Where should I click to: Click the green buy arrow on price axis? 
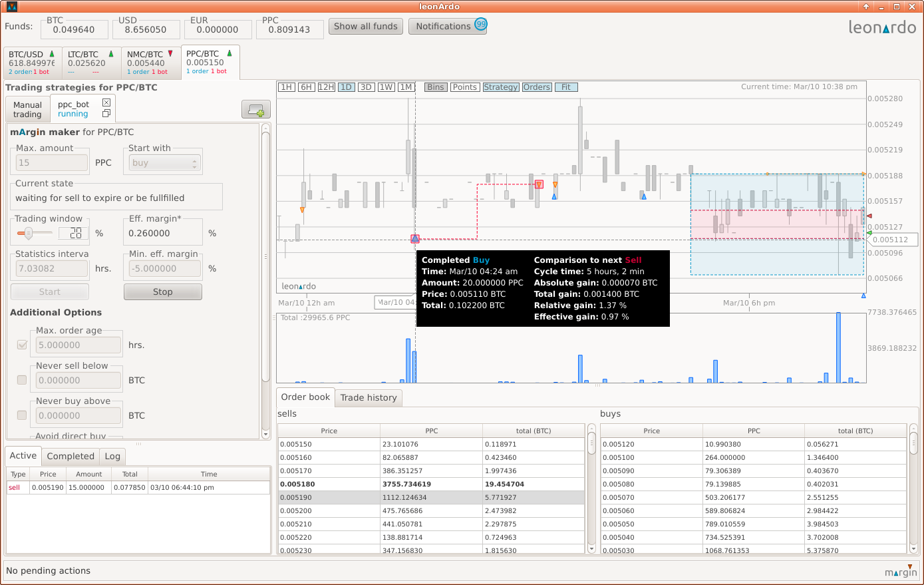869,233
